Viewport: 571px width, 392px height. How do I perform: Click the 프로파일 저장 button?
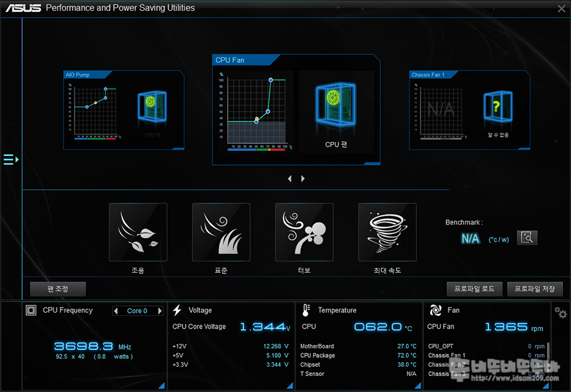point(535,289)
